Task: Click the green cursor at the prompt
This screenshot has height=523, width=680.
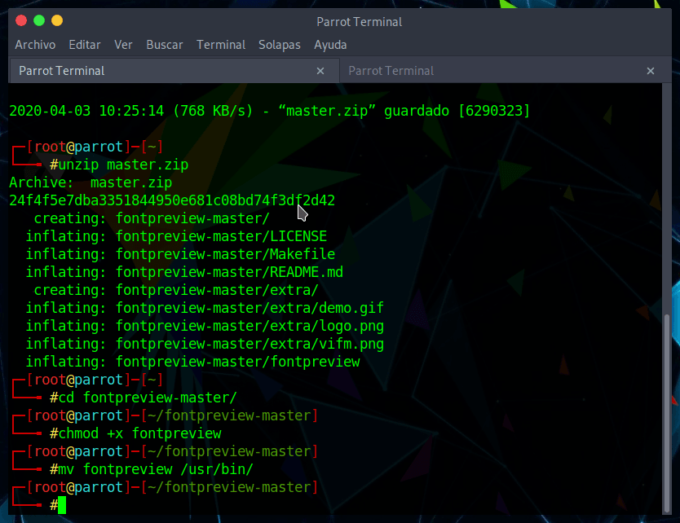Action: [62, 505]
